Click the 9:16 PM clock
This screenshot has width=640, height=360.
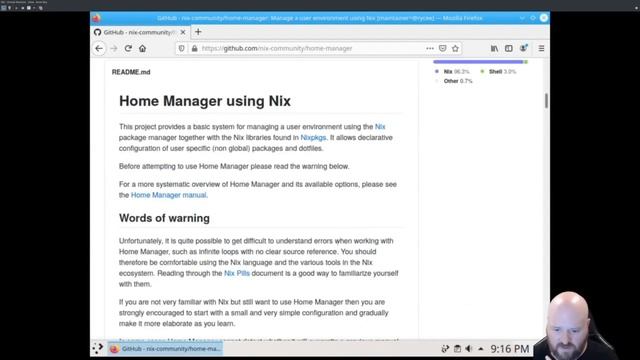click(x=509, y=349)
